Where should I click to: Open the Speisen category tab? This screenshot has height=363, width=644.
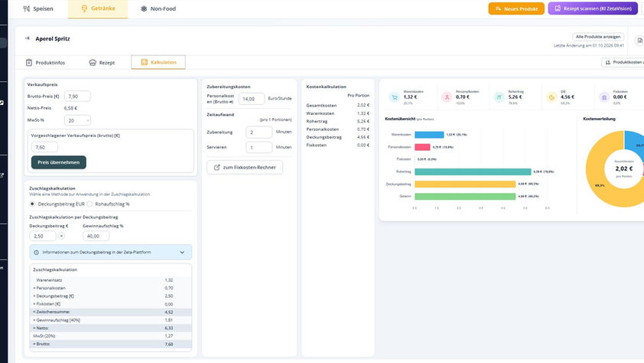[37, 8]
